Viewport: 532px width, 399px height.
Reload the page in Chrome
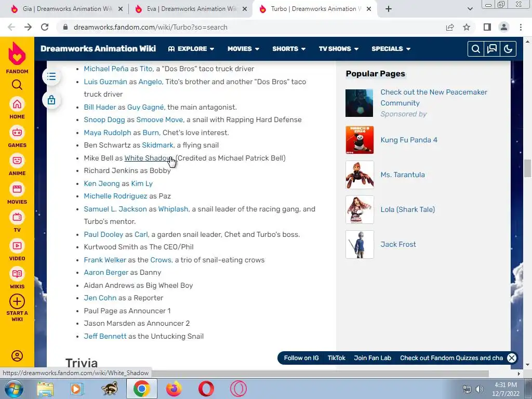point(45,27)
